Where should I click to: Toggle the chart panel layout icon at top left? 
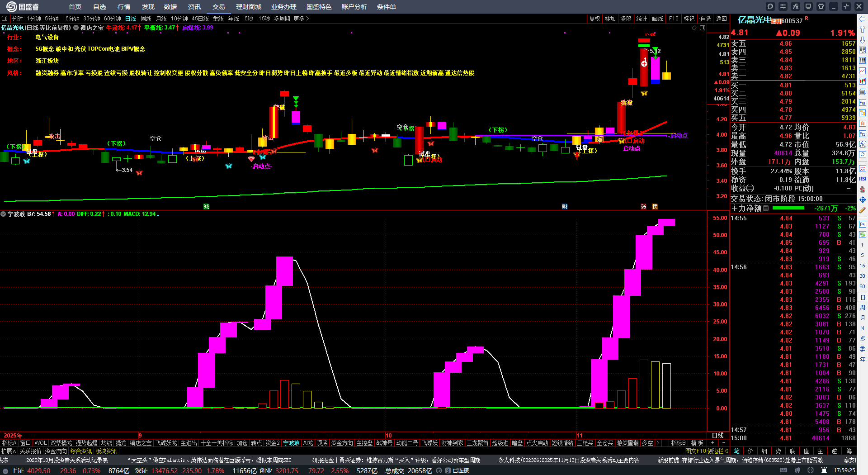[5, 19]
